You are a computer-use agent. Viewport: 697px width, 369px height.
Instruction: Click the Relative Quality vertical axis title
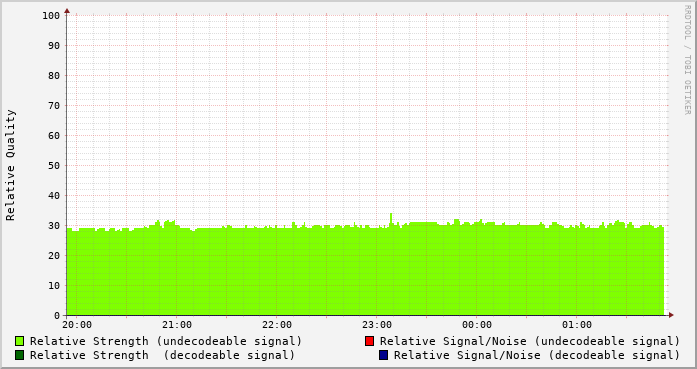pyautogui.click(x=11, y=165)
